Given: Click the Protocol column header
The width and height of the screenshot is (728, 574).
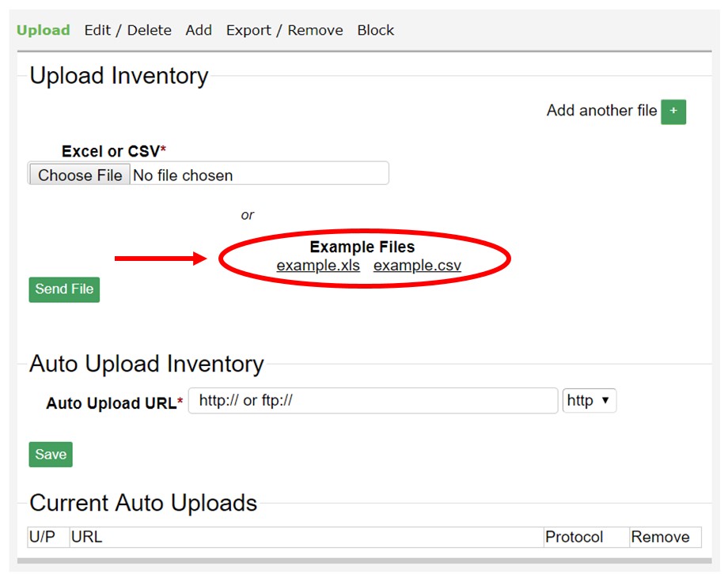Looking at the screenshot, I should [574, 538].
